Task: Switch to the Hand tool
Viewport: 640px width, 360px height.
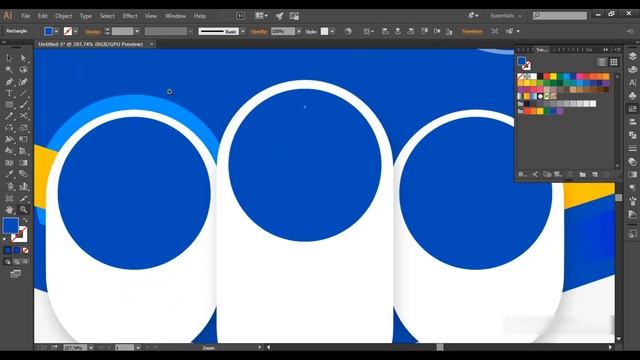Action: coord(9,210)
